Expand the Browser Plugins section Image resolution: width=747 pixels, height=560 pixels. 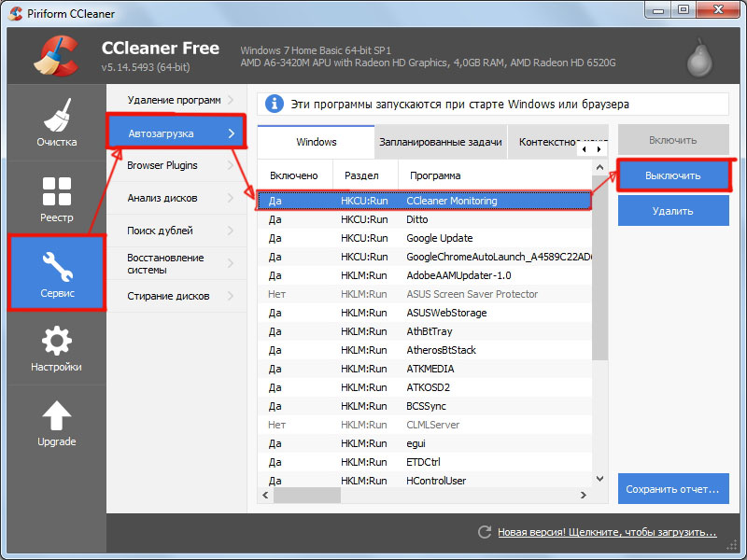pyautogui.click(x=175, y=165)
